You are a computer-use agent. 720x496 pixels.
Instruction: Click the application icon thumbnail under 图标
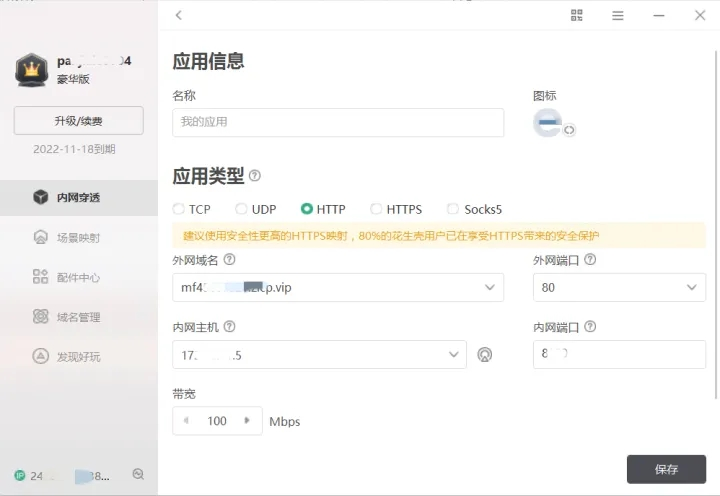coord(547,123)
